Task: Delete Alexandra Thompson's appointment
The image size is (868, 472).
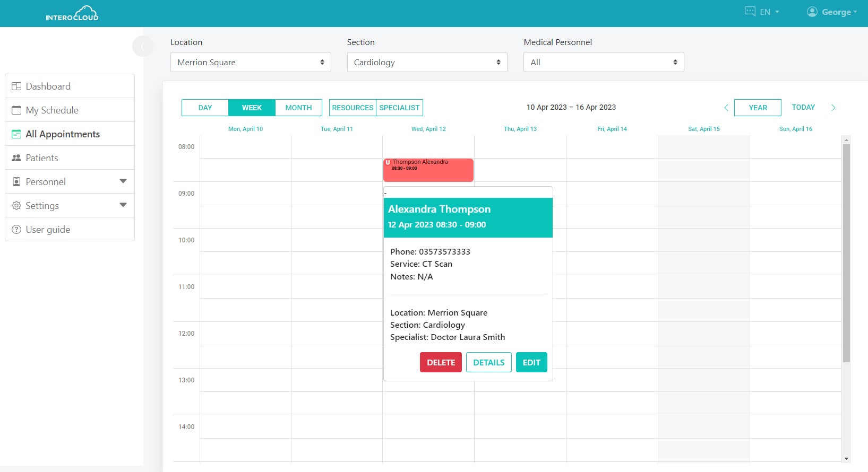Action: [x=441, y=363]
